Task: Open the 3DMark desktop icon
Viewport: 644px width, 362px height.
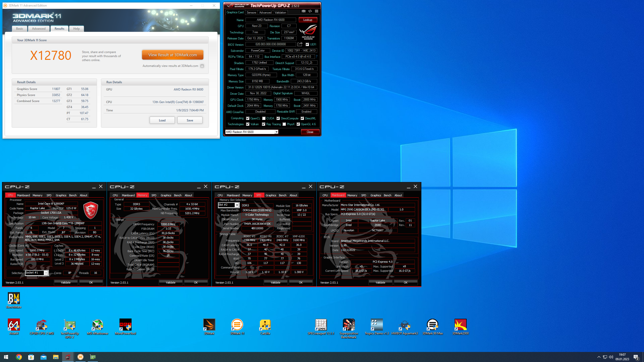Action: pos(209,327)
